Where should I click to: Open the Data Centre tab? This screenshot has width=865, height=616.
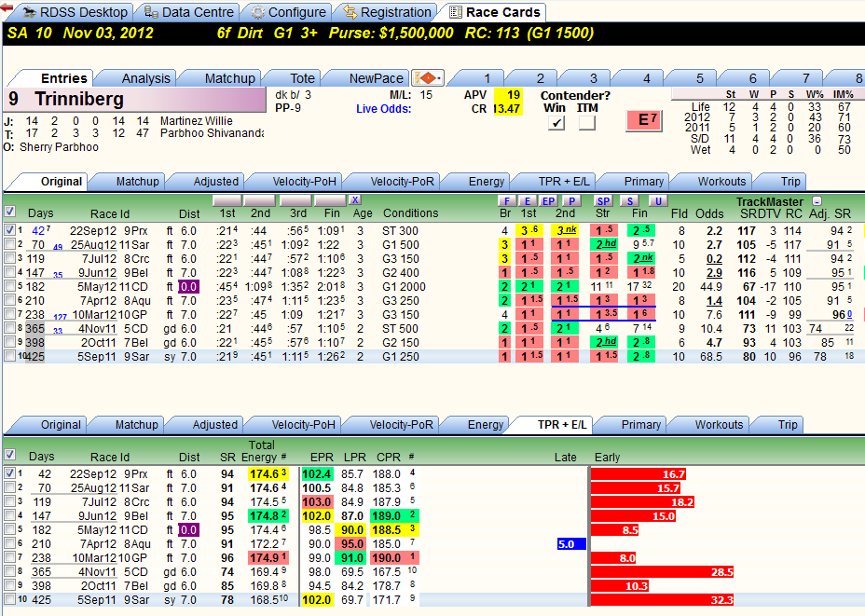click(189, 12)
